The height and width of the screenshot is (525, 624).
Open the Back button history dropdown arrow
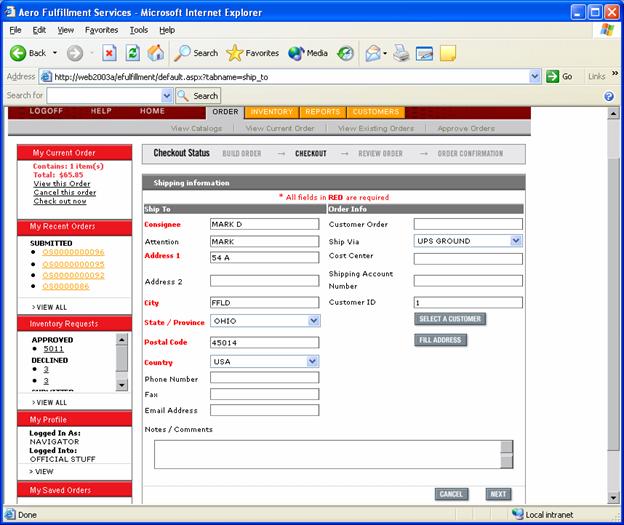[55, 53]
